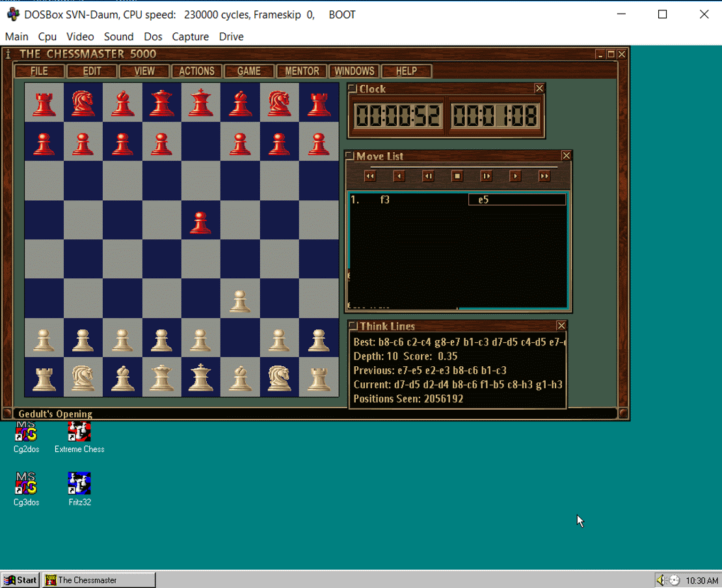Select the white queen on d1
Viewport: 722px width, 588px height.
[161, 377]
